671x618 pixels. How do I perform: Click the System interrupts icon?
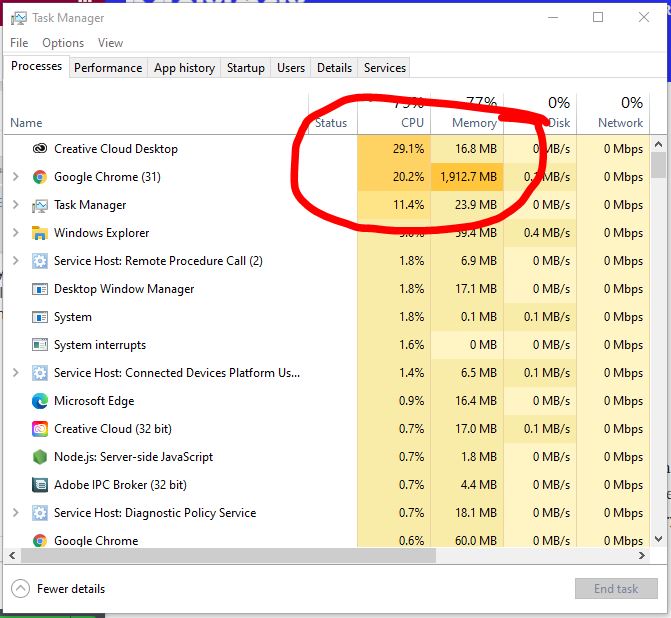(x=40, y=345)
